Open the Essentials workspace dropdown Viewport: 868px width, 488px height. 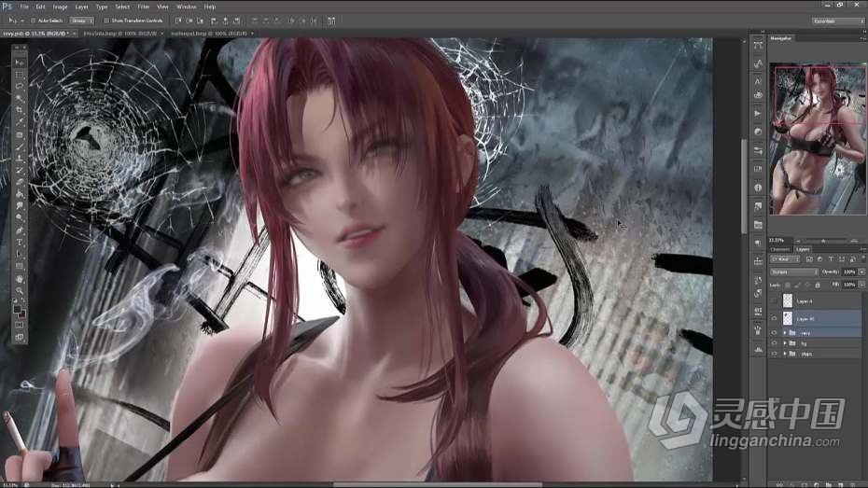(x=838, y=21)
